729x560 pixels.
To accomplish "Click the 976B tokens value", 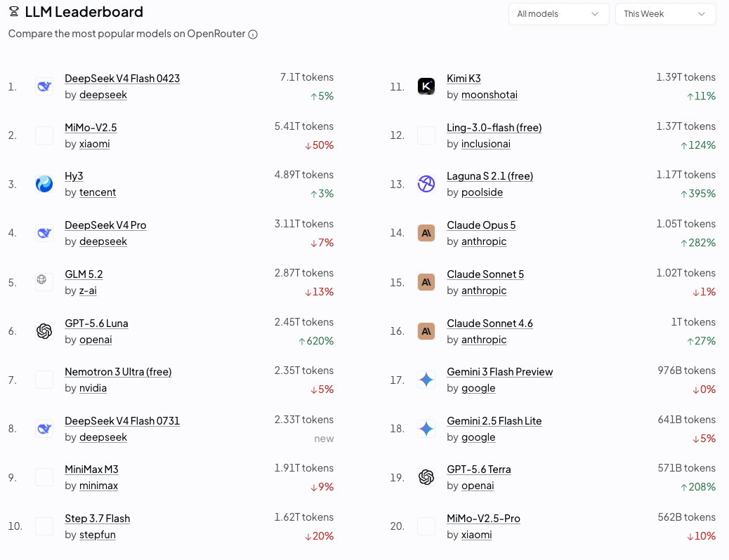I will [x=687, y=371].
